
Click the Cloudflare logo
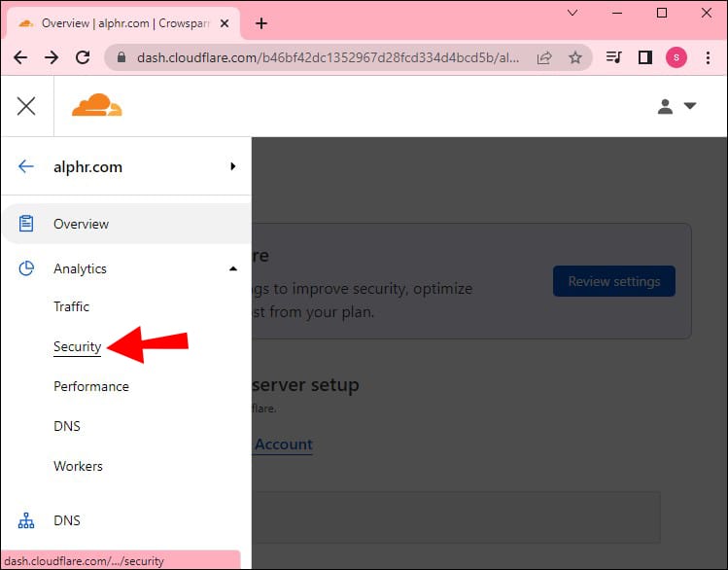(x=96, y=106)
